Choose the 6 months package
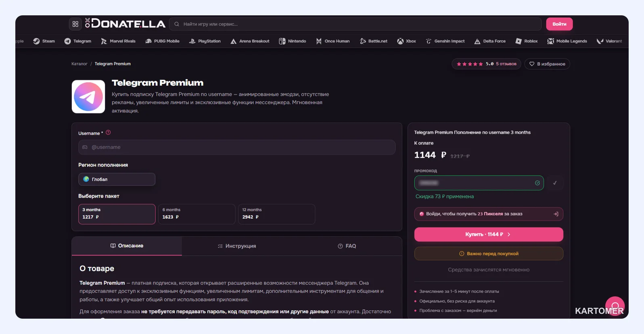 [197, 214]
